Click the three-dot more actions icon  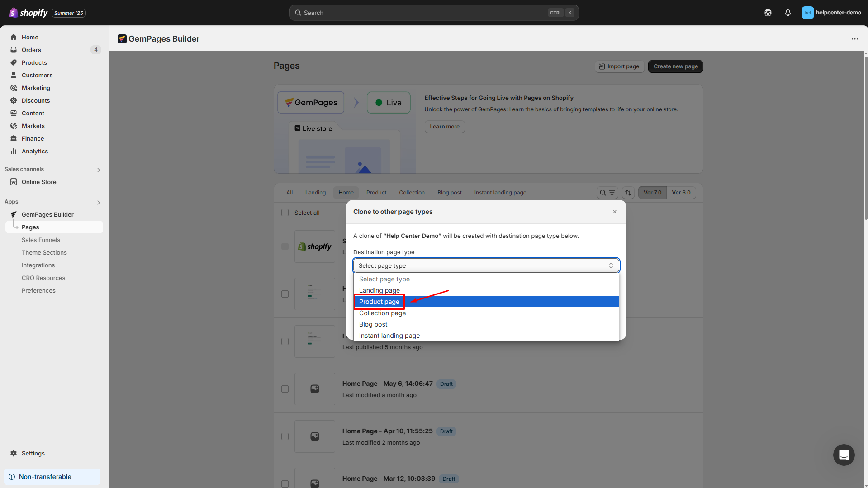coord(855,39)
